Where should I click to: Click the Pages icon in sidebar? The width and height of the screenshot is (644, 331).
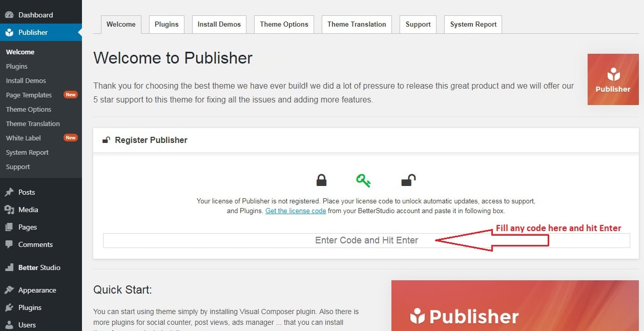pyautogui.click(x=9, y=227)
